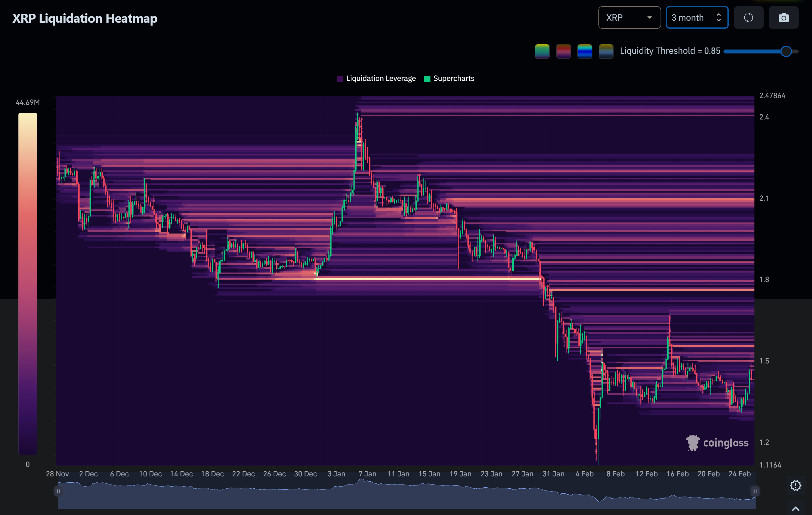The image size is (812, 515).
Task: Select the blue gradient color scheme swatch
Action: tap(584, 51)
